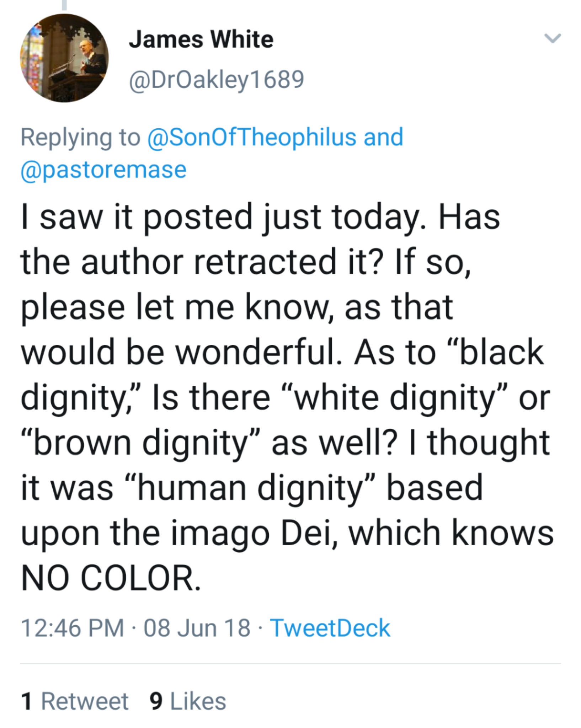The width and height of the screenshot is (581, 728).
Task: Click the display name James White
Action: [201, 39]
